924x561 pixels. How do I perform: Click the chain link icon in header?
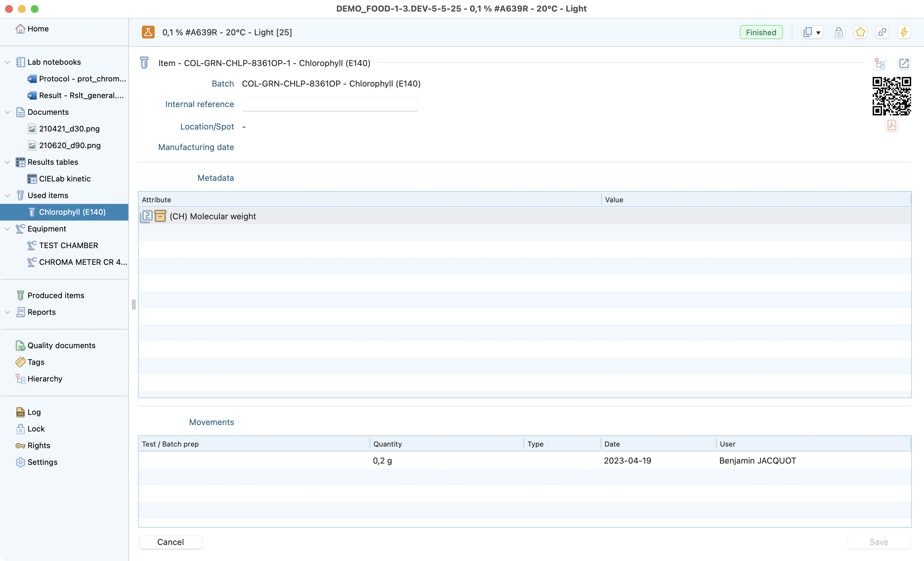(882, 32)
